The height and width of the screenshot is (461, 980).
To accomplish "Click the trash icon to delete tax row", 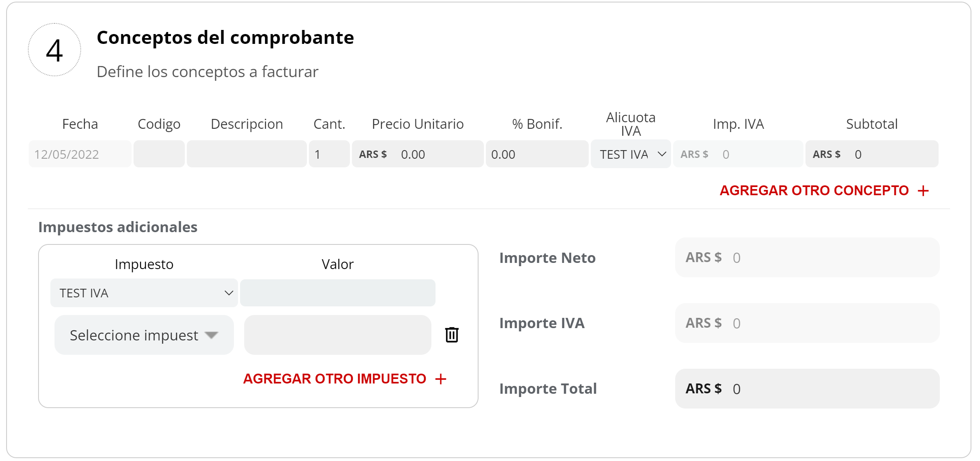I will click(x=451, y=335).
